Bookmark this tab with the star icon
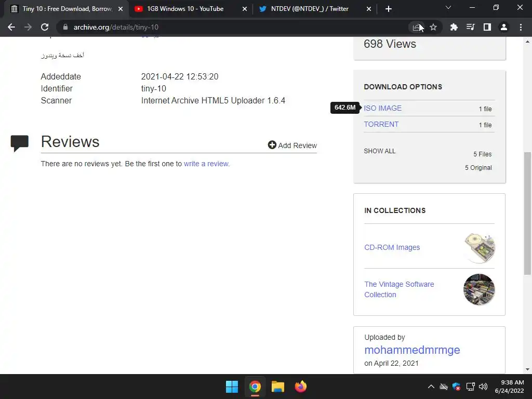Screen dimensions: 532x399 tap(433, 27)
